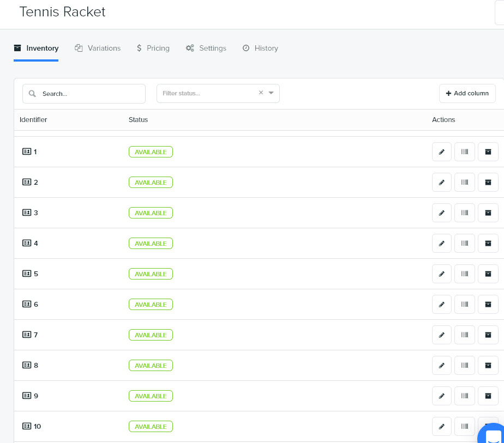The width and height of the screenshot is (504, 443).
Task: Select identifier 8 row entry
Action: (x=30, y=365)
